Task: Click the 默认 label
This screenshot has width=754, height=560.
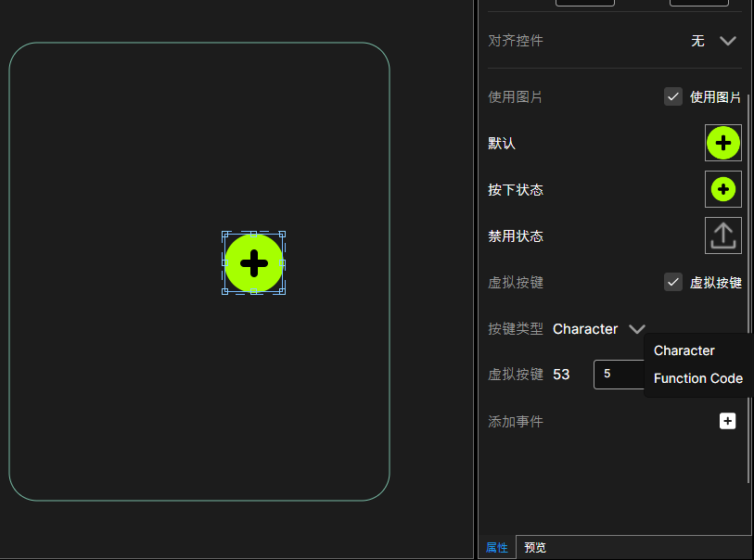Action: 502,143
